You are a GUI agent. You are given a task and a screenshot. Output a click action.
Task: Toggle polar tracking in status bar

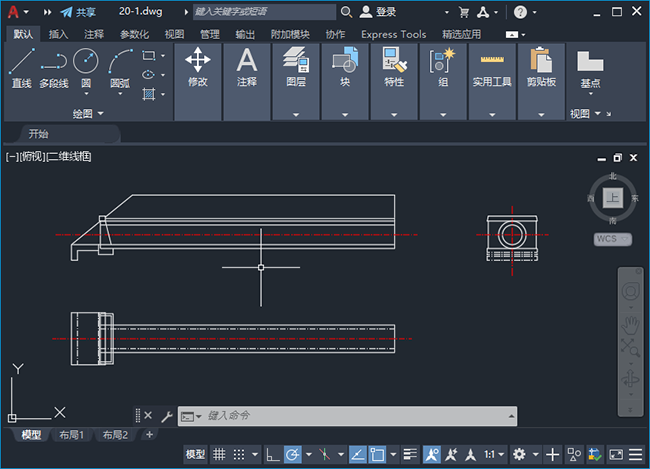(293, 454)
